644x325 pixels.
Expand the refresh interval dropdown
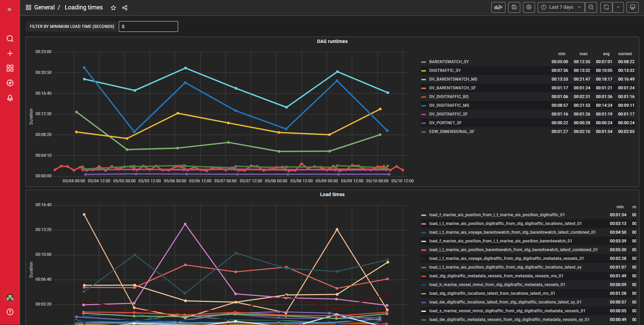click(x=618, y=7)
